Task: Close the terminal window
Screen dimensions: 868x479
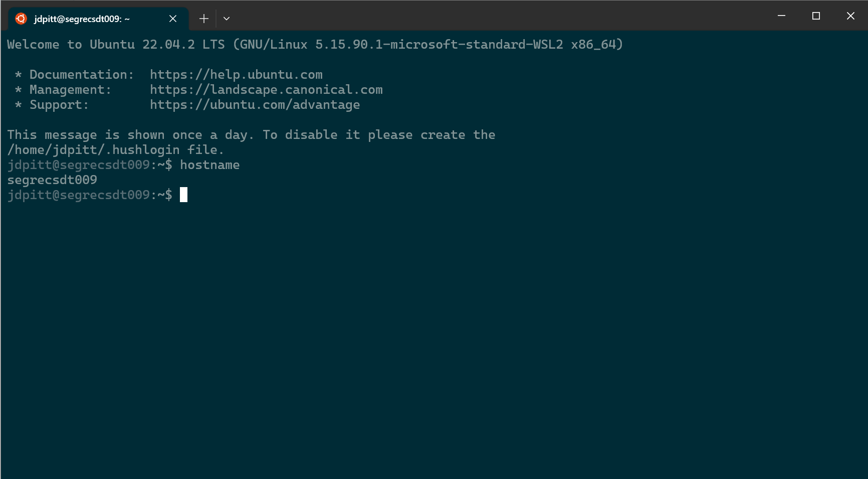Action: click(850, 16)
